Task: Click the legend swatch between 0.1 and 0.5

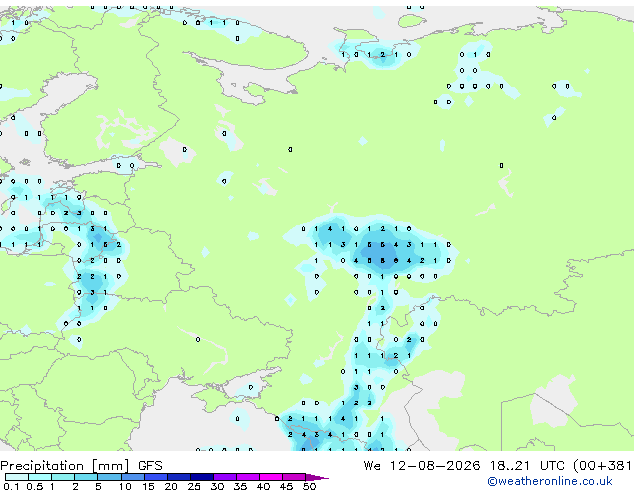Action: click(17, 477)
